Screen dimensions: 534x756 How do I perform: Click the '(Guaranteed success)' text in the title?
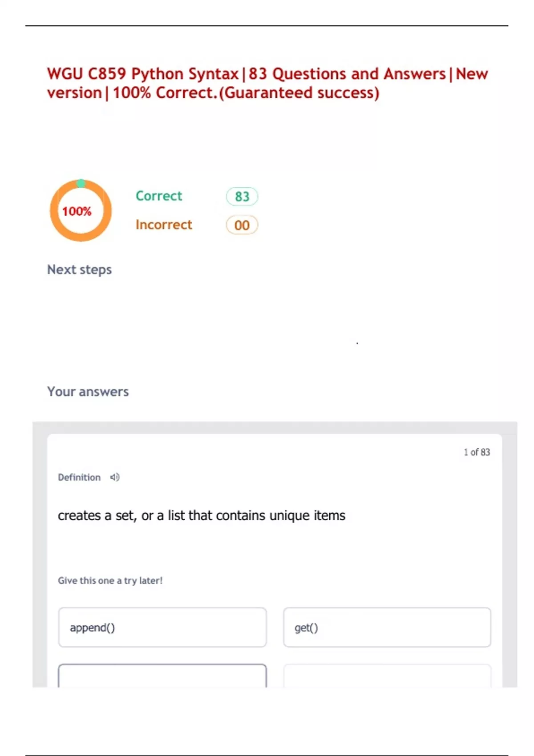click(299, 93)
